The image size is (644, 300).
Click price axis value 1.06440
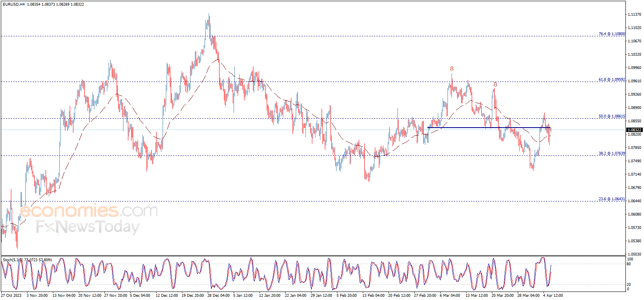pos(634,201)
